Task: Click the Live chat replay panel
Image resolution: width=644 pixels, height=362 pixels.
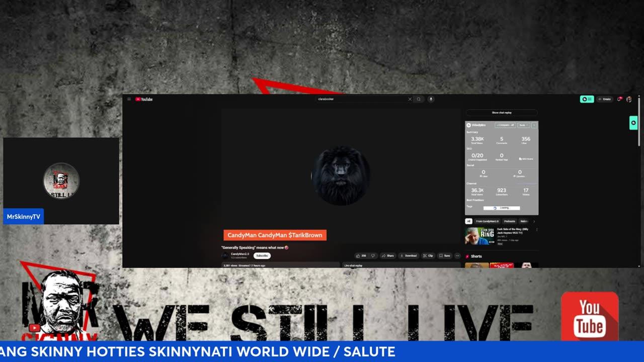Action: pos(401,265)
